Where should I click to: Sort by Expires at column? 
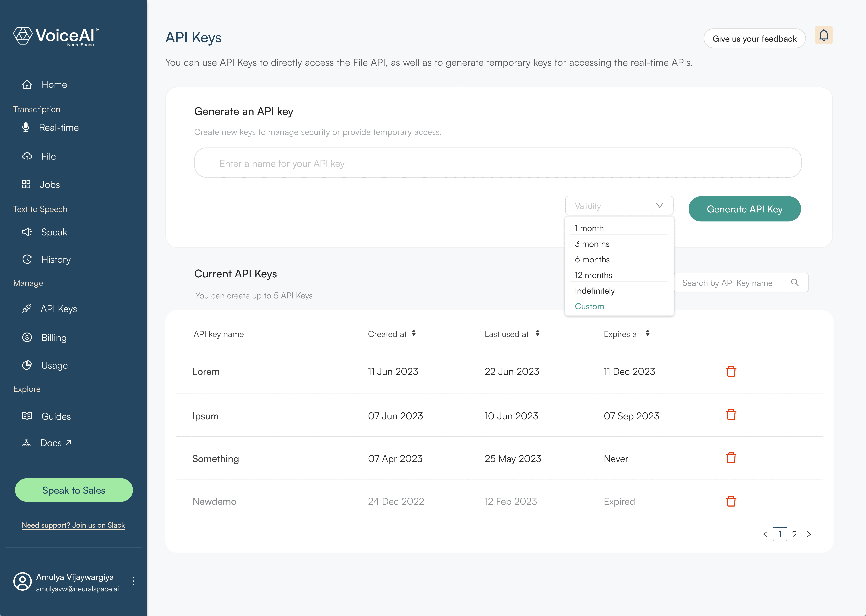648,333
